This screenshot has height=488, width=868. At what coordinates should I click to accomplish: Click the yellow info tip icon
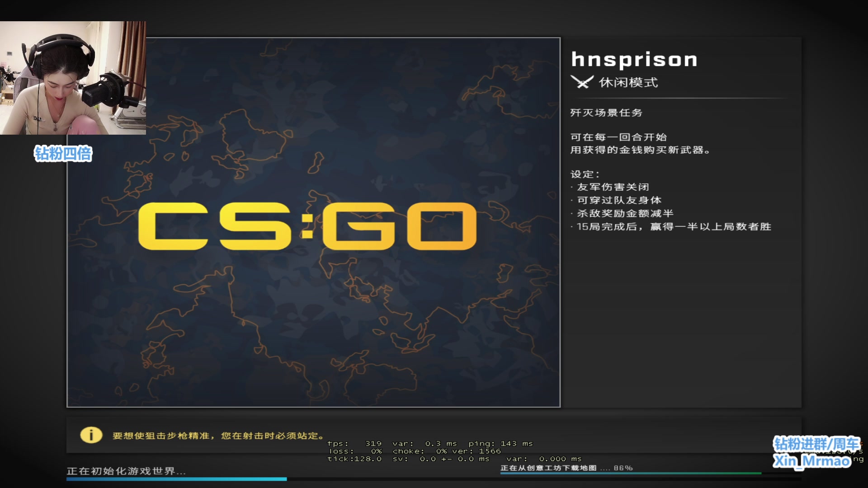coord(91,435)
